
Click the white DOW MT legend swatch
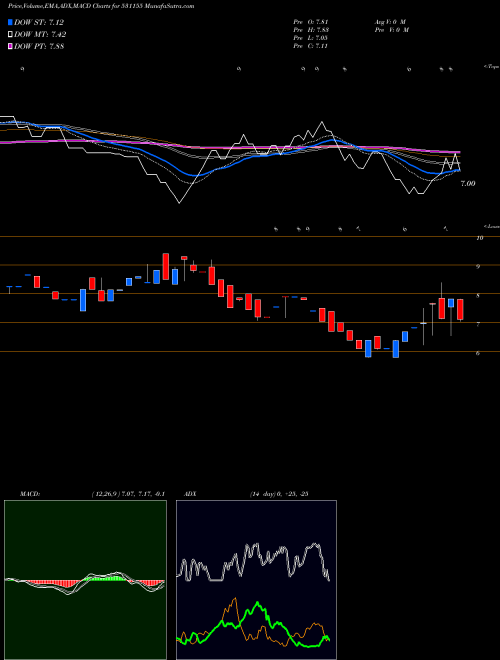[x=10, y=35]
